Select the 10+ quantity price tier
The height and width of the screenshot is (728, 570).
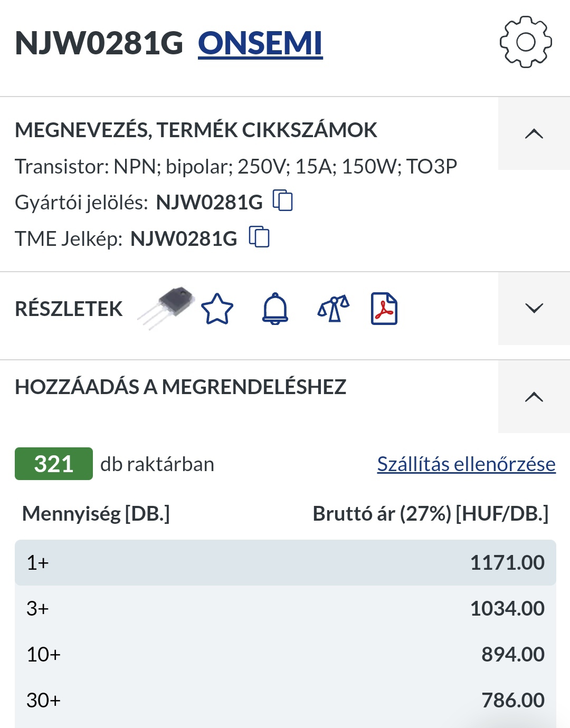(x=285, y=654)
